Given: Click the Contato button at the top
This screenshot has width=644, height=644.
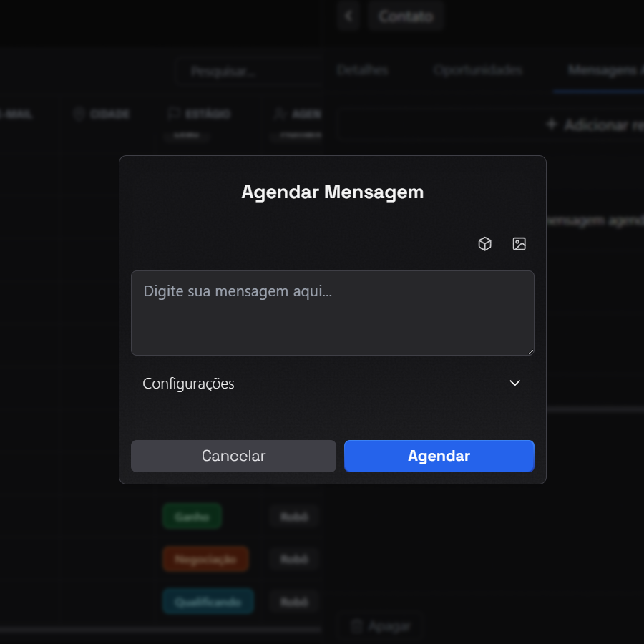Looking at the screenshot, I should (405, 16).
